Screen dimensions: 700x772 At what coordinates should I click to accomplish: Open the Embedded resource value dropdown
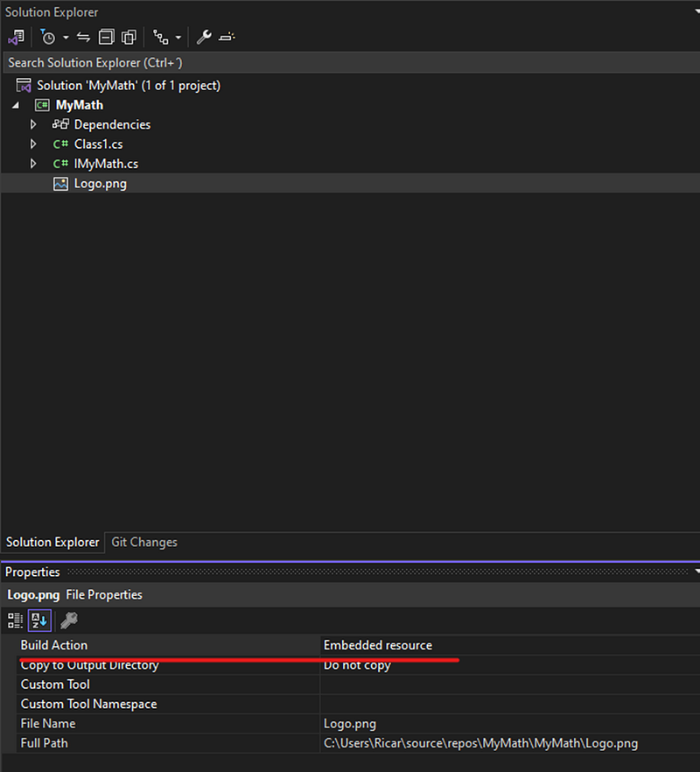coord(510,645)
